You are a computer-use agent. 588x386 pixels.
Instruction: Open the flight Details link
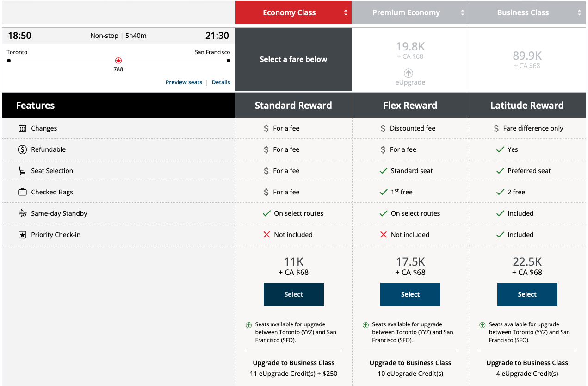[x=221, y=82]
